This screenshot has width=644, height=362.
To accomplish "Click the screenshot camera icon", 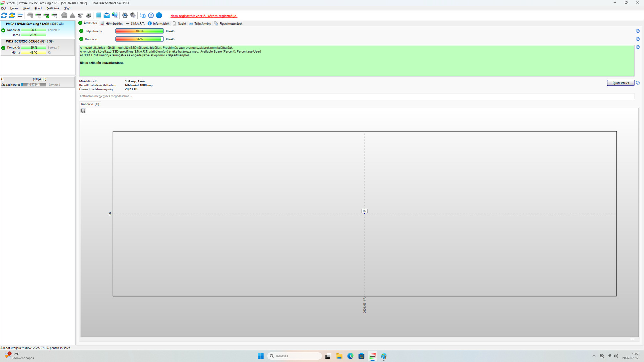I will (x=143, y=15).
